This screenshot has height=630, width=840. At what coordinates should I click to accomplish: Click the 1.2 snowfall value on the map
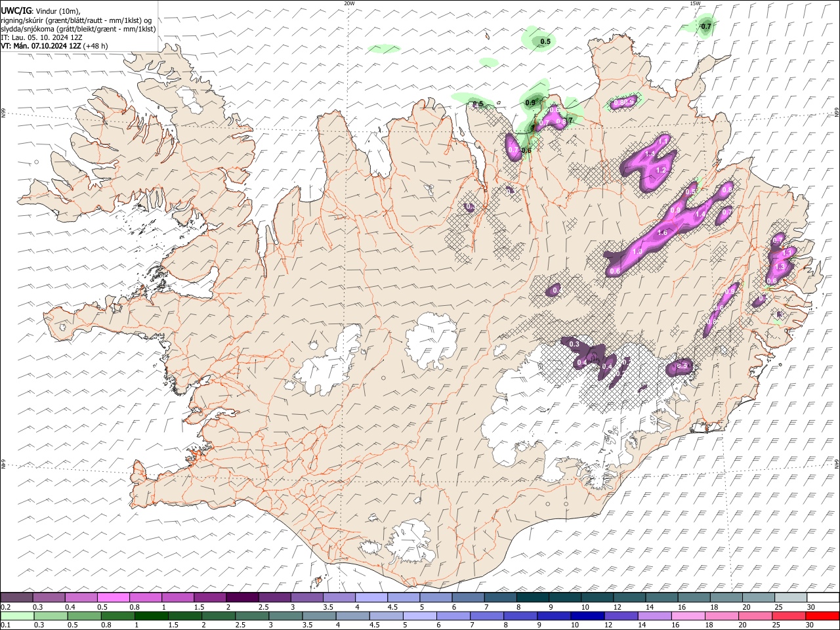pyautogui.click(x=661, y=170)
